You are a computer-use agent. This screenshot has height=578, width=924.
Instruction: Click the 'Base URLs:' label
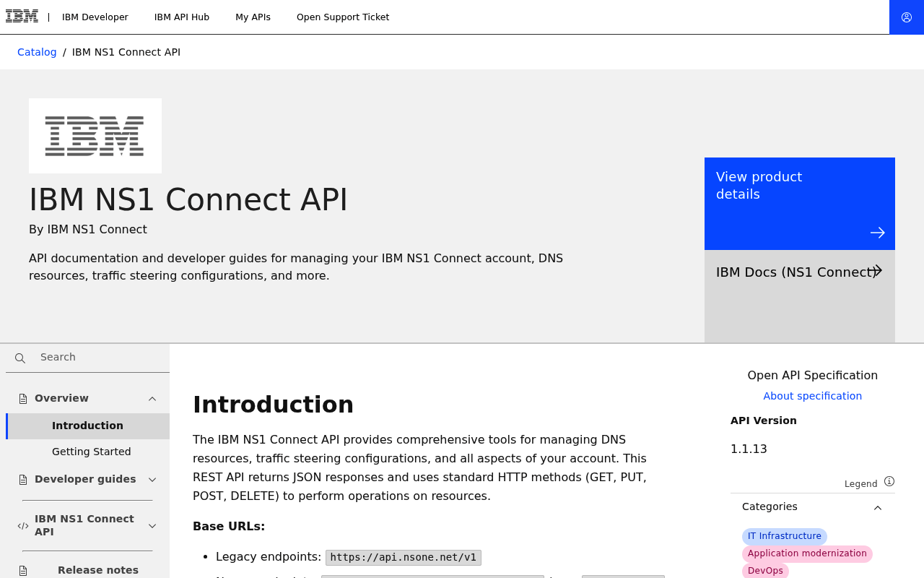[229, 527]
